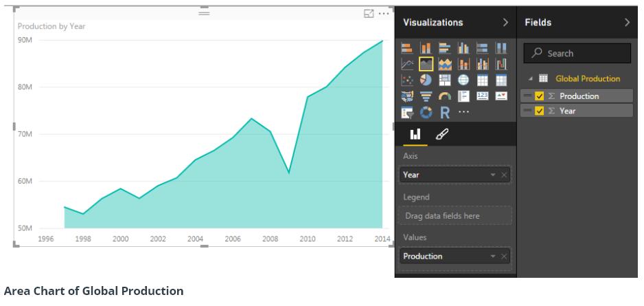Select the Funnel chart visualization
Image resolution: width=644 pixels, height=306 pixels.
[426, 96]
